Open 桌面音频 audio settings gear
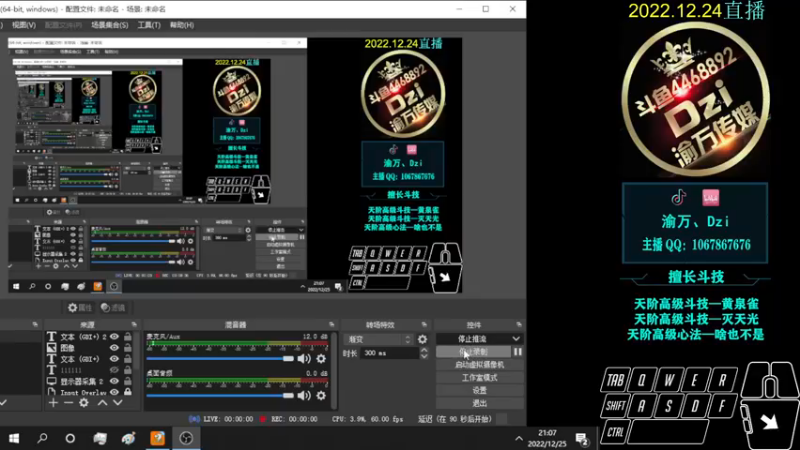800x450 pixels. click(321, 395)
